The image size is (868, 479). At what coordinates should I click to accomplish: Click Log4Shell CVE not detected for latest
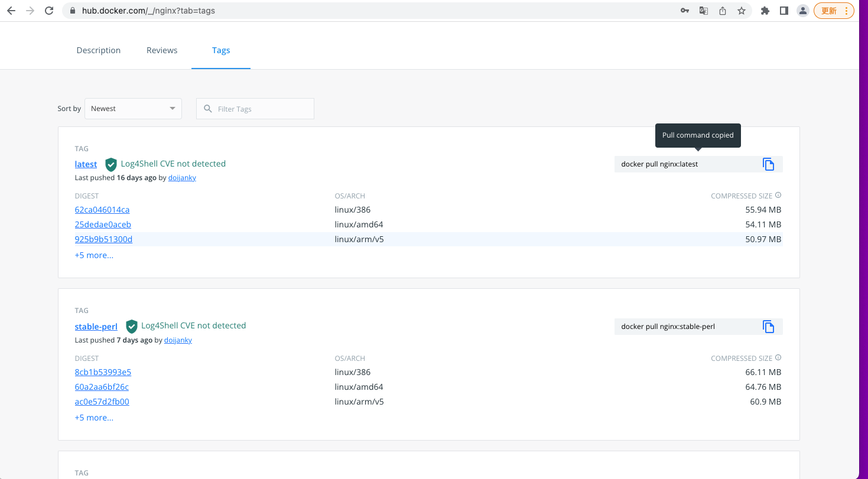(173, 164)
